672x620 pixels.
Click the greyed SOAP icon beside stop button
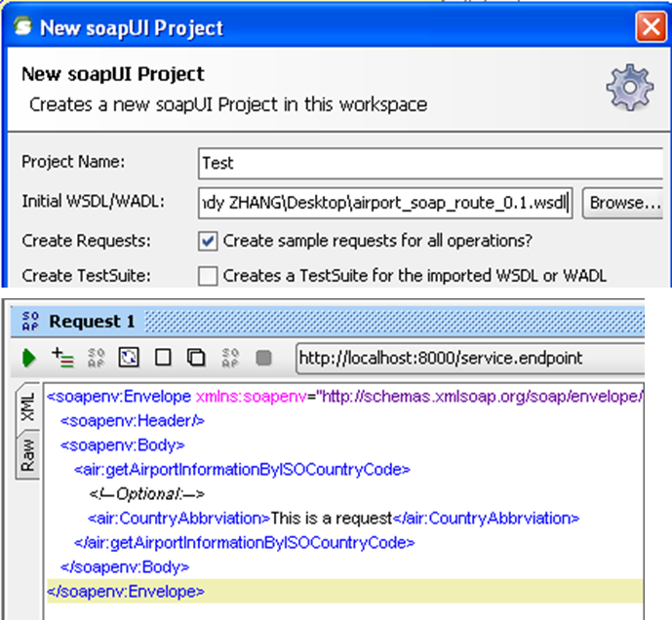tap(230, 358)
